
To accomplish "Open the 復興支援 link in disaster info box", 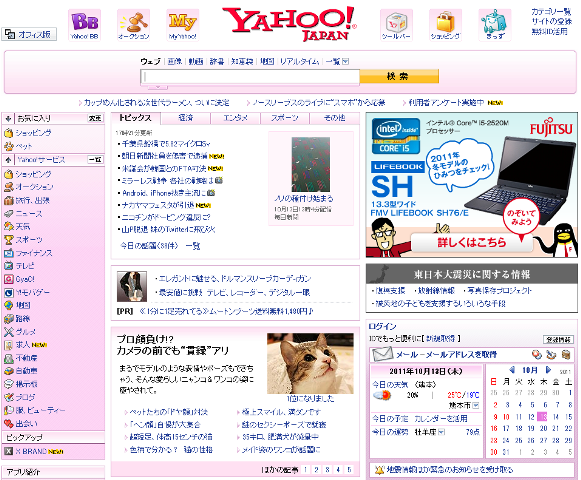I will point(390,290).
